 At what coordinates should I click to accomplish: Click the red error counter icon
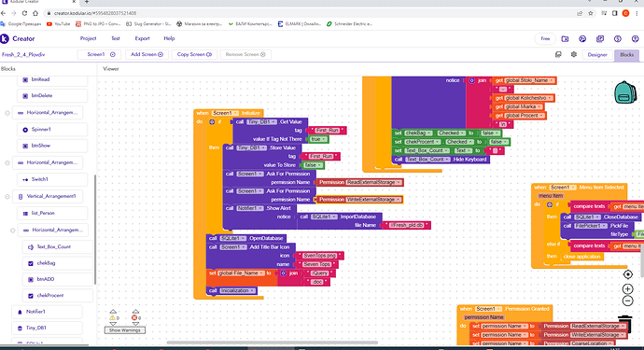pos(133,318)
